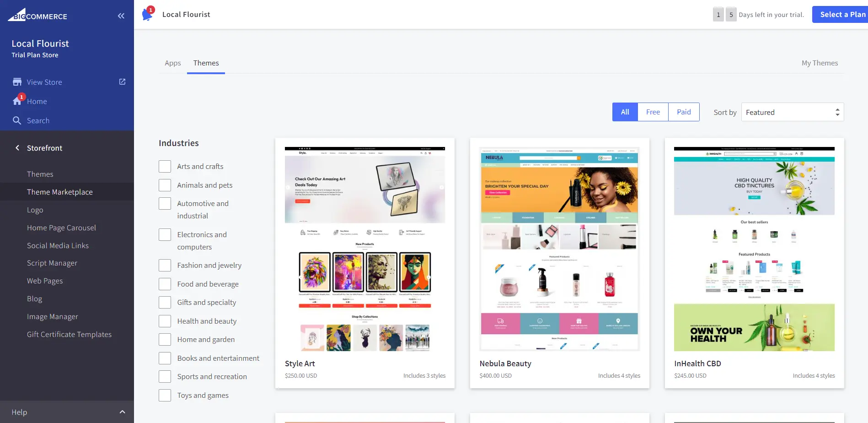This screenshot has height=423, width=868.
Task: Open the My Themes link
Action: [x=820, y=63]
